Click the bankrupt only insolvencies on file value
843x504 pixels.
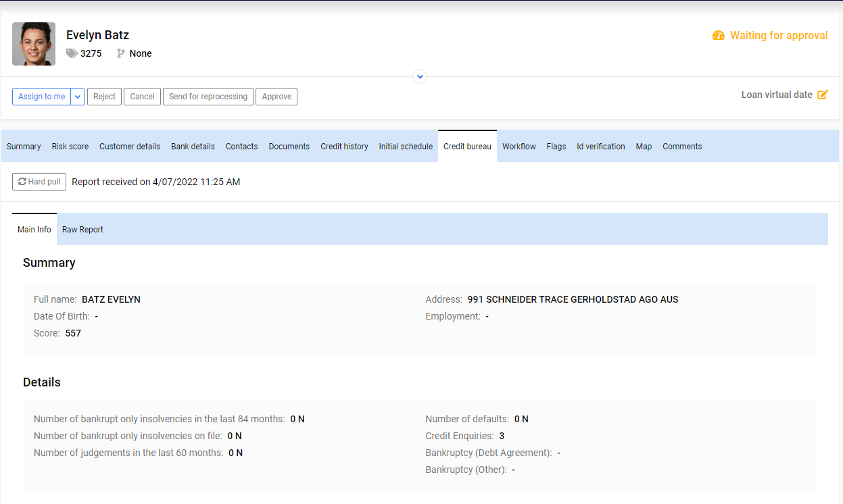point(235,436)
